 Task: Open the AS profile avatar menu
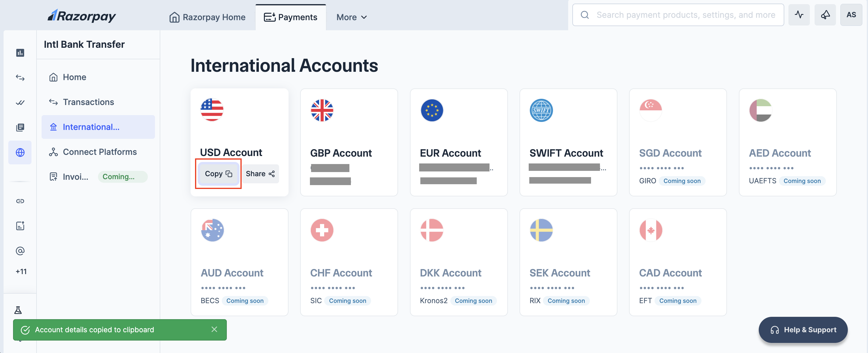pyautogui.click(x=851, y=15)
